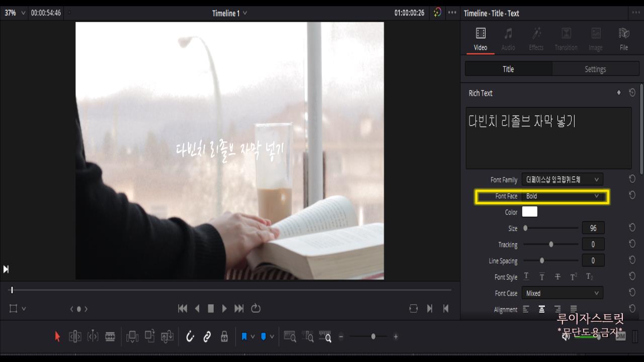Click the transform overlay icon below viewer
The height and width of the screenshot is (362, 644).
(14, 309)
